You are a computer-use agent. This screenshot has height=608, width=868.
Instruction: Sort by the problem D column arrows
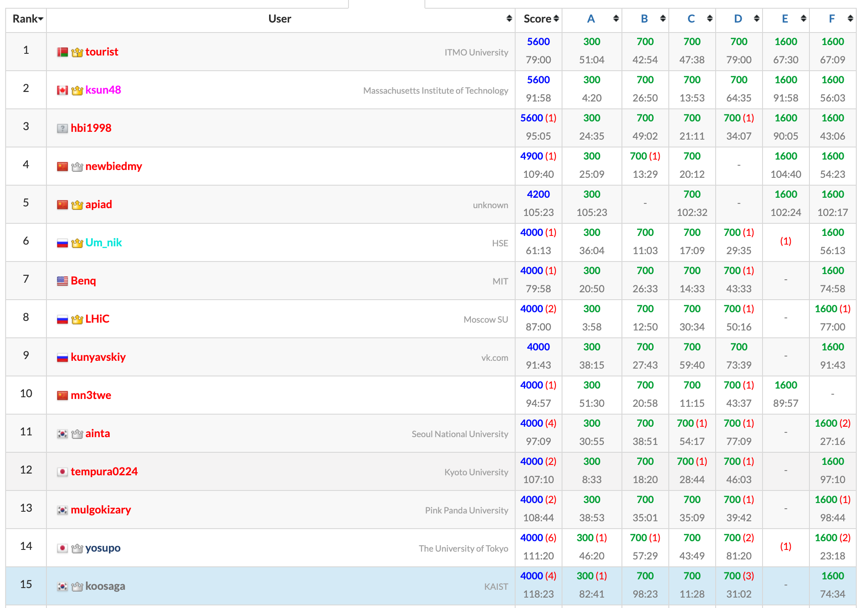(756, 19)
